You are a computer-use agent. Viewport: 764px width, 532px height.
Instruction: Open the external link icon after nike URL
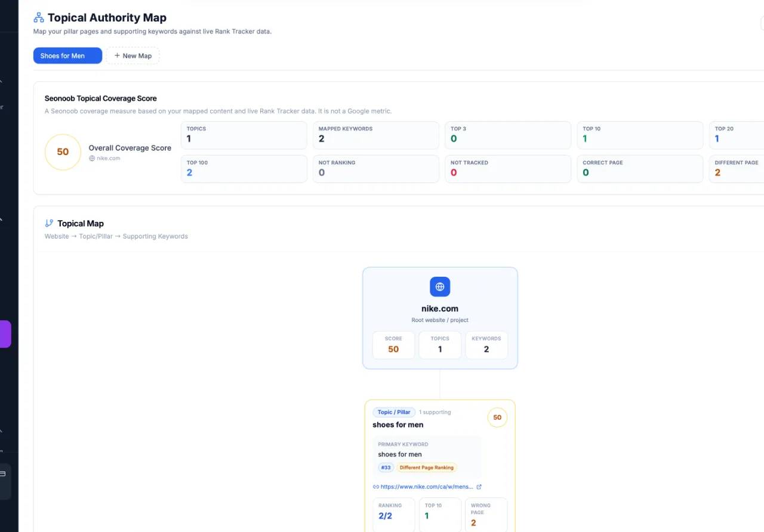coord(479,487)
